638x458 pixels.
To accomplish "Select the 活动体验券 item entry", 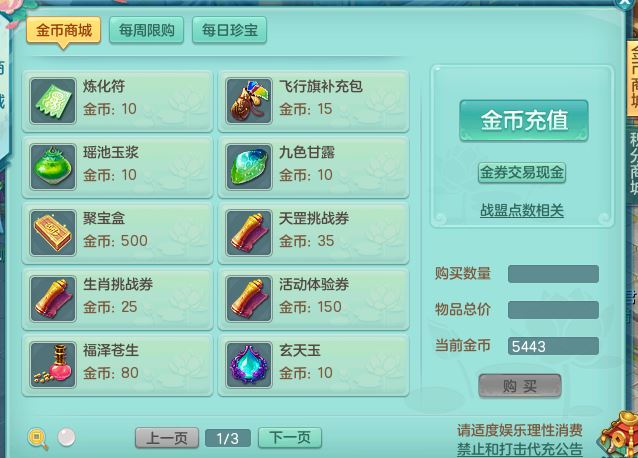I will point(314,299).
